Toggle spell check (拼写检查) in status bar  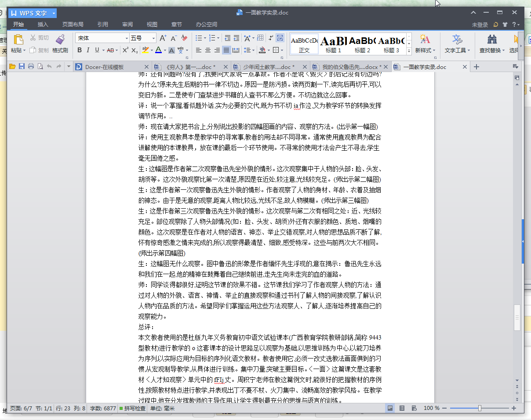pos(133,408)
